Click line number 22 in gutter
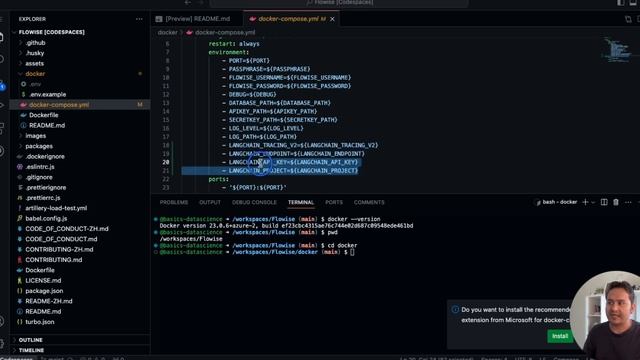The width and height of the screenshot is (640, 360). pos(165,179)
